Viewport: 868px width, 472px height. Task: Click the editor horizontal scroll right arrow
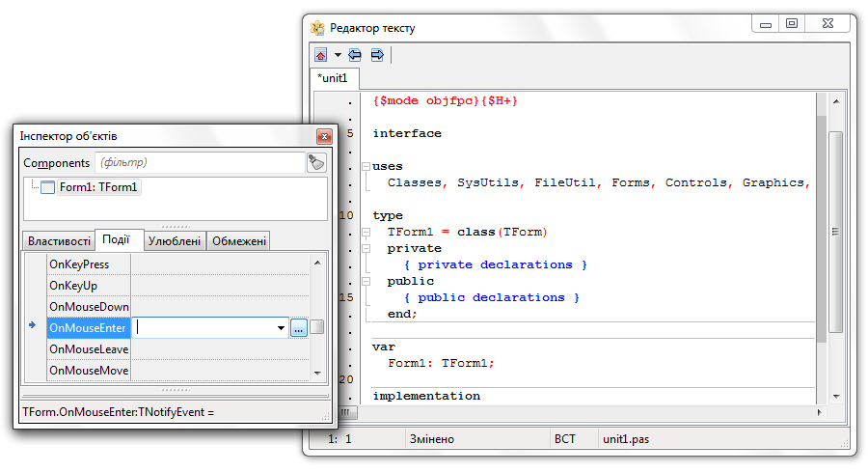(820, 412)
